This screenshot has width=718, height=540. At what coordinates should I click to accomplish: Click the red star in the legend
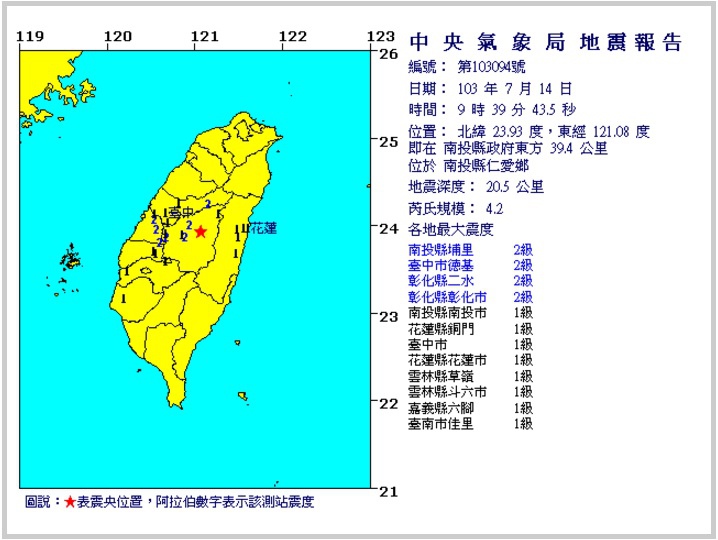tap(70, 502)
